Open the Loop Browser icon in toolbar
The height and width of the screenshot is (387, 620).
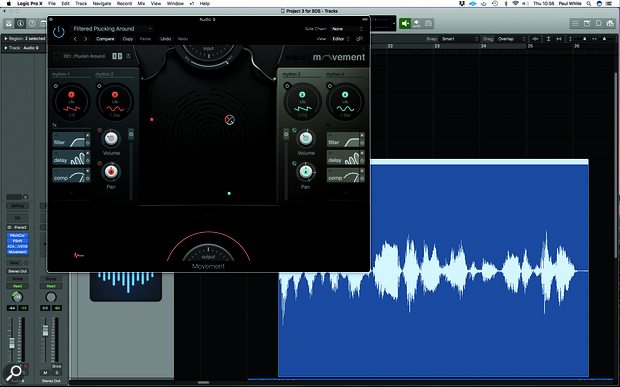click(x=598, y=24)
